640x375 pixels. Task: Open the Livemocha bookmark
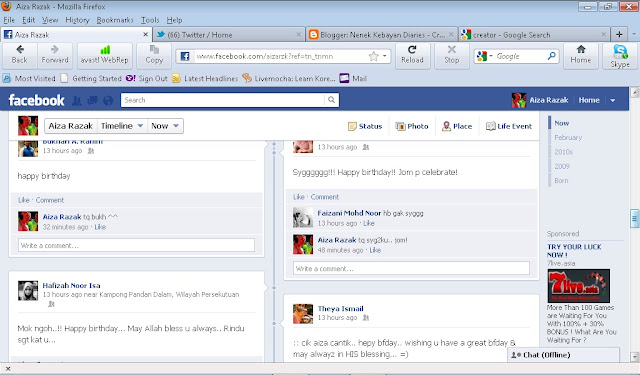289,78
